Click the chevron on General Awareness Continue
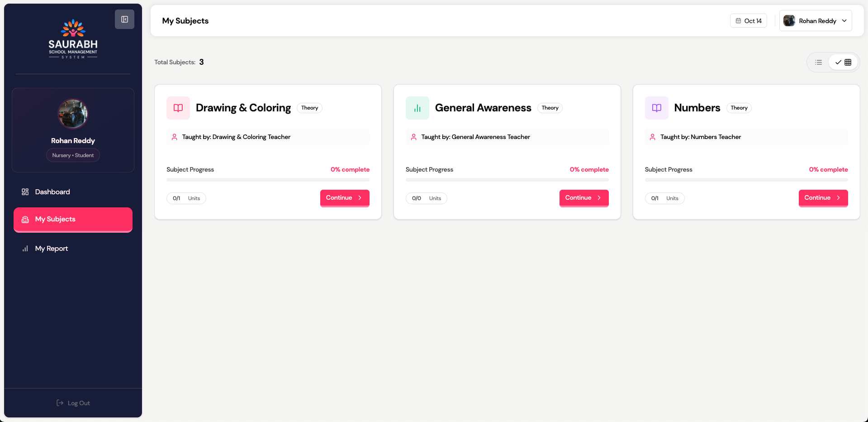The height and width of the screenshot is (422, 868). 599,198
